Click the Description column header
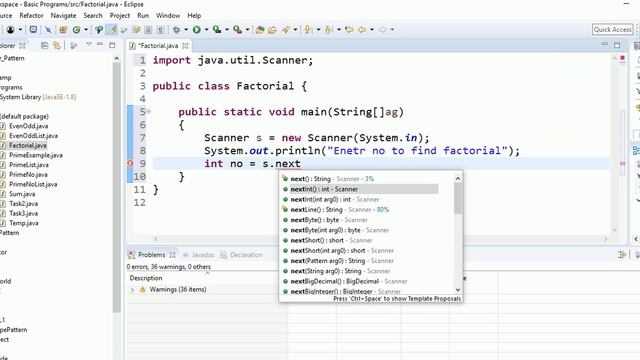This screenshot has height=360, width=640. pyautogui.click(x=146, y=278)
